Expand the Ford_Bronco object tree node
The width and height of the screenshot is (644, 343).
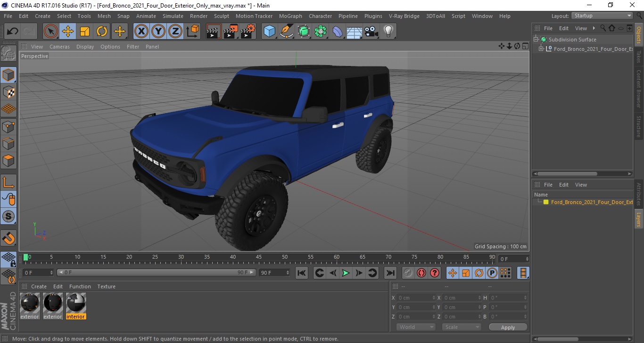point(541,49)
